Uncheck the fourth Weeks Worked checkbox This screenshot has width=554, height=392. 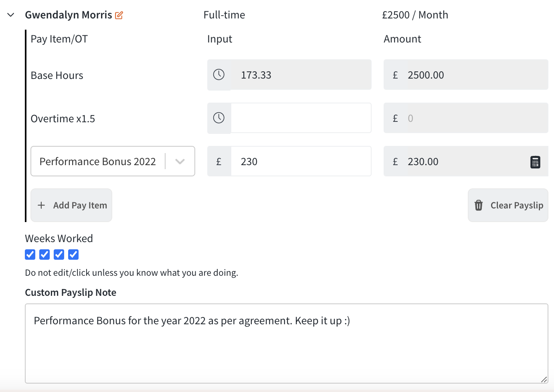click(x=73, y=255)
